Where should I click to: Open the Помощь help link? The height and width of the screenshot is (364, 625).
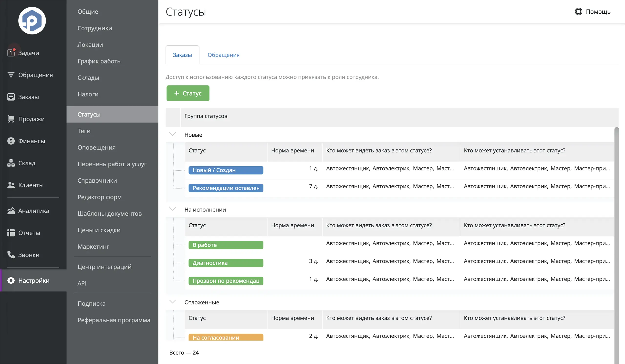pos(593,11)
